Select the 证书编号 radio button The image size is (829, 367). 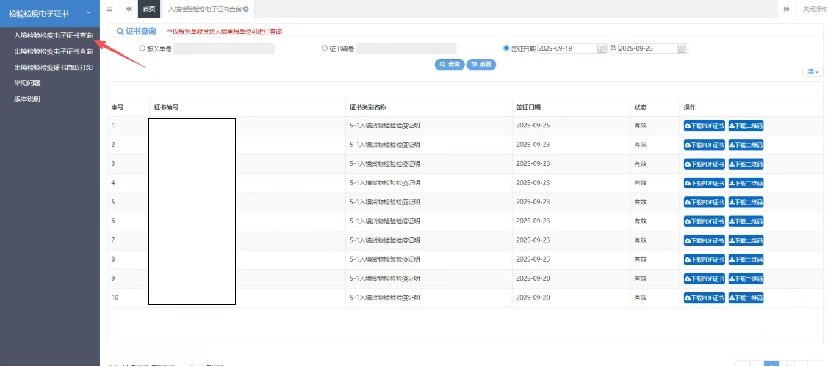pyautogui.click(x=325, y=48)
